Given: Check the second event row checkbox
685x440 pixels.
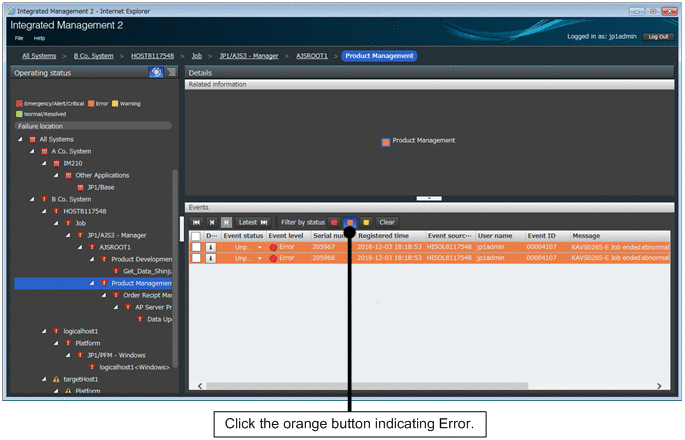Looking at the screenshot, I should (197, 258).
